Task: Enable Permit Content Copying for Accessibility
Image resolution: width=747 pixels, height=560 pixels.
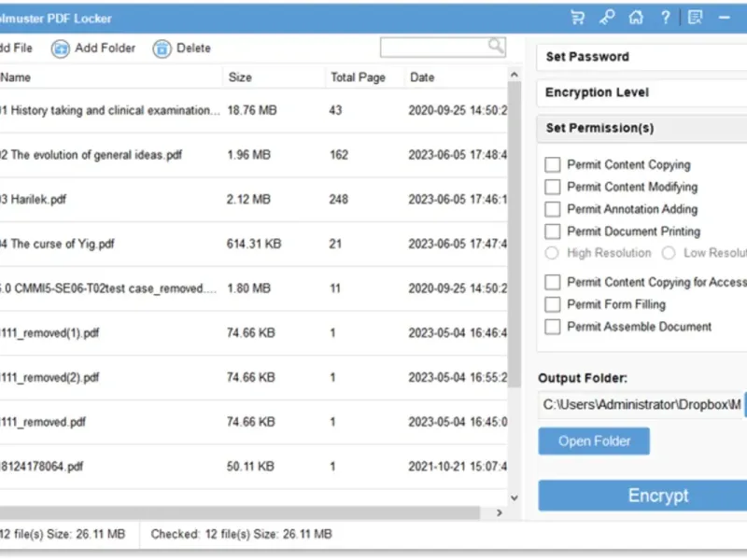Action: (553, 282)
